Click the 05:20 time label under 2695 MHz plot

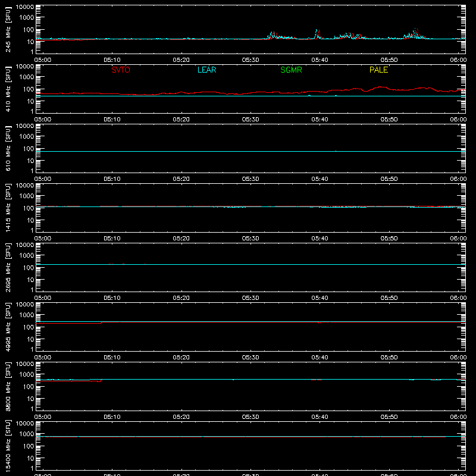[181, 298]
